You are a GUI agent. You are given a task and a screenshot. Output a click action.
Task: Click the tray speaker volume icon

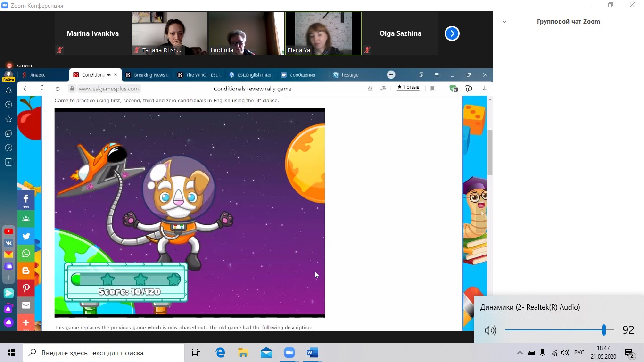point(565,353)
